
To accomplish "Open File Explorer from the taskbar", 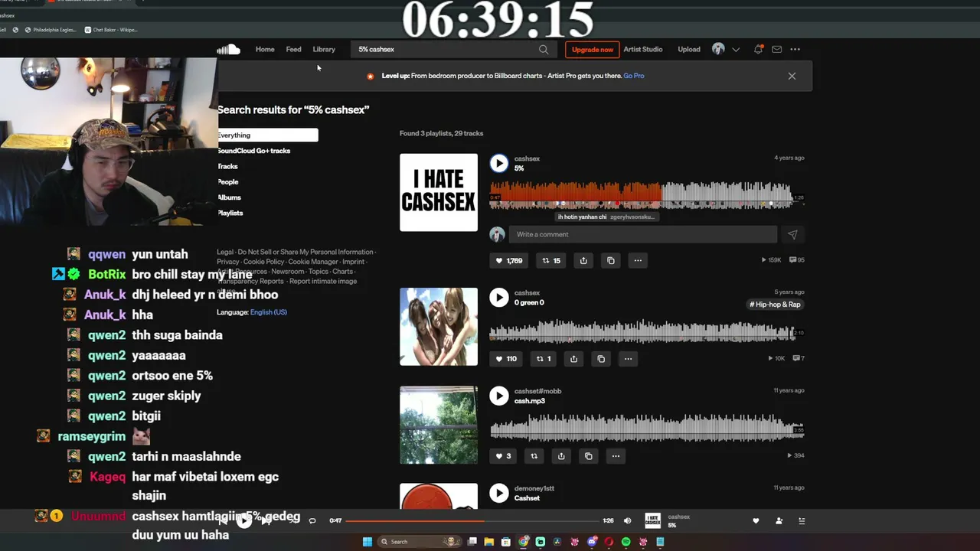I will point(489,542).
